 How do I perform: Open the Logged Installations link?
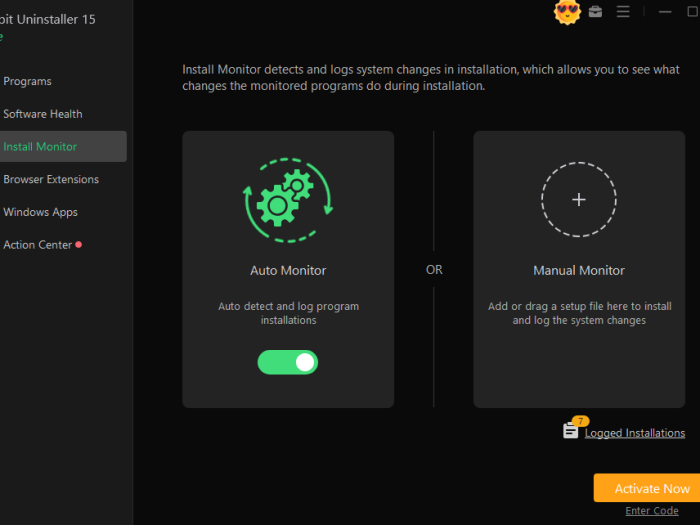click(x=635, y=433)
